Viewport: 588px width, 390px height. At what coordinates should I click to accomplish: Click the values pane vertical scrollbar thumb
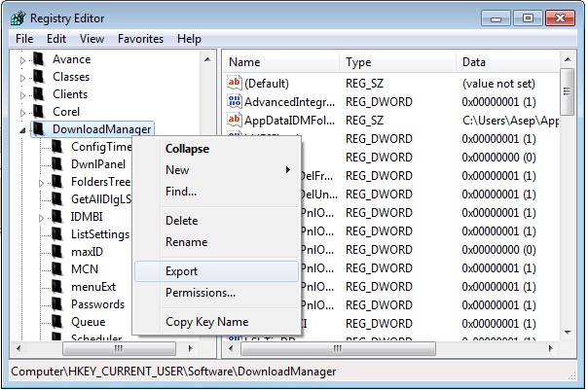[x=568, y=91]
